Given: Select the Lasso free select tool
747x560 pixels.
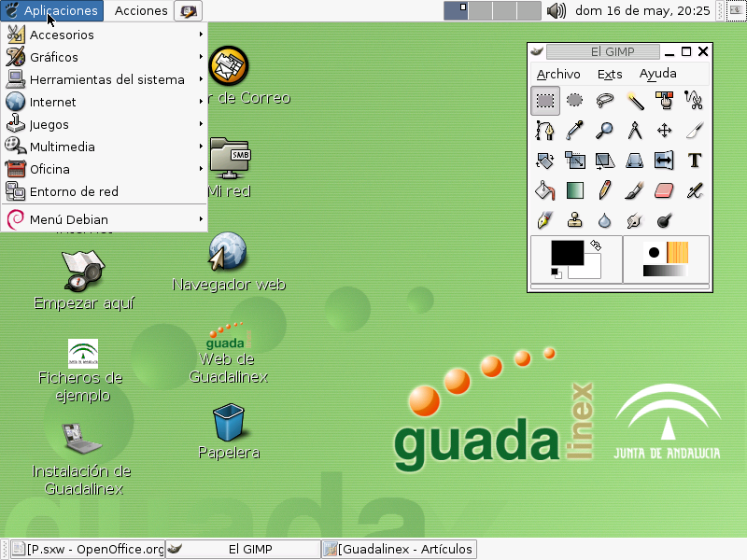Looking at the screenshot, I should (605, 100).
